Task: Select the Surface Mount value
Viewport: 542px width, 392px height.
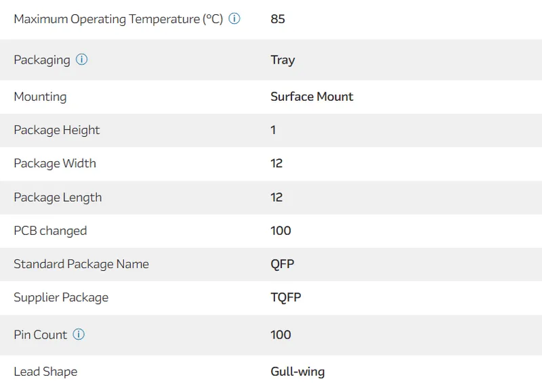Action: coord(312,97)
